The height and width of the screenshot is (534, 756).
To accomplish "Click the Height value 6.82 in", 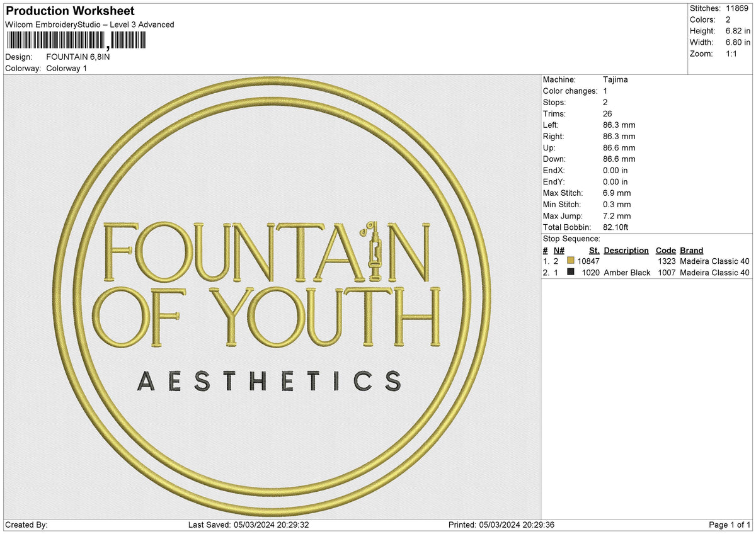I will point(738,31).
